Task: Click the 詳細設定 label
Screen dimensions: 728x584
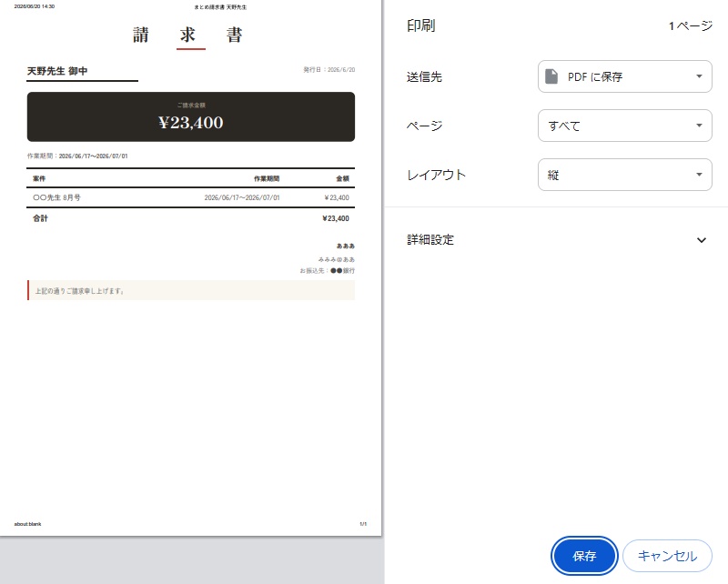Action: 430,239
